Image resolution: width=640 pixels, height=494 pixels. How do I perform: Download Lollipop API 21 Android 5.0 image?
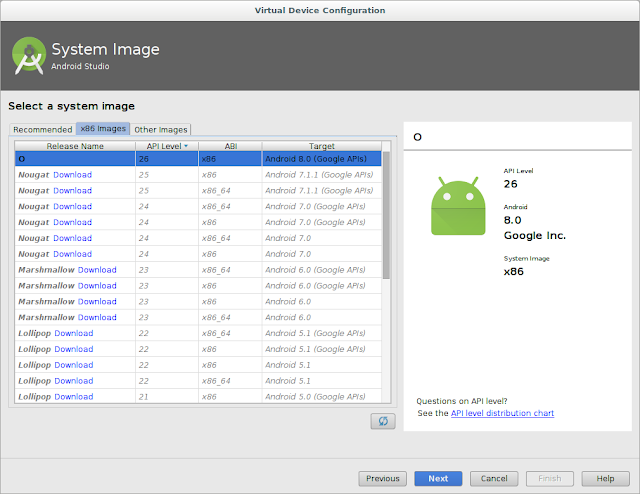click(x=74, y=397)
